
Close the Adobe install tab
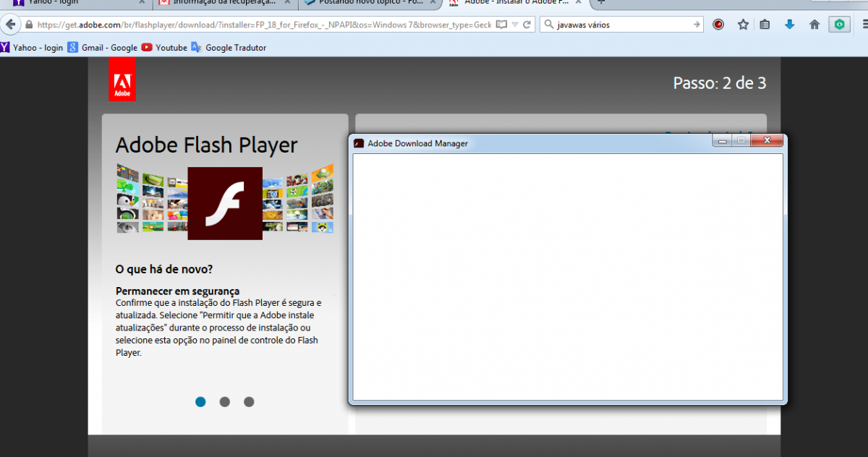click(578, 2)
